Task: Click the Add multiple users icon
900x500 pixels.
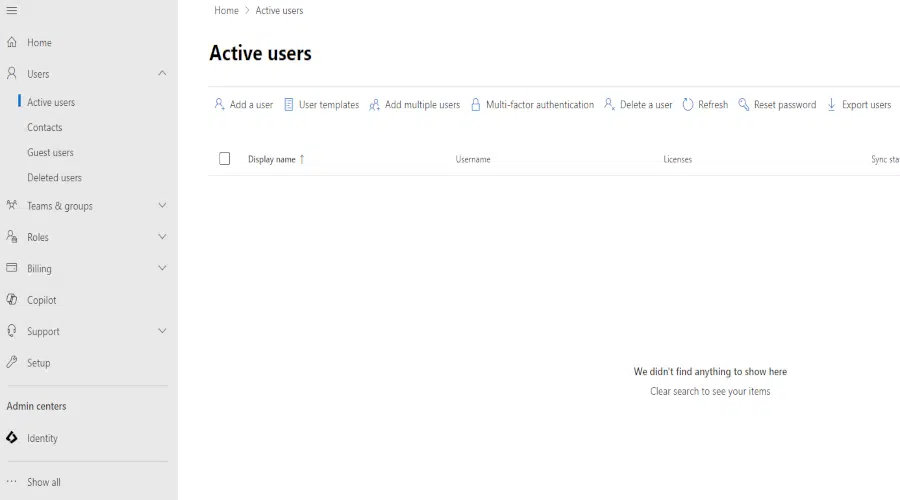Action: 374,105
